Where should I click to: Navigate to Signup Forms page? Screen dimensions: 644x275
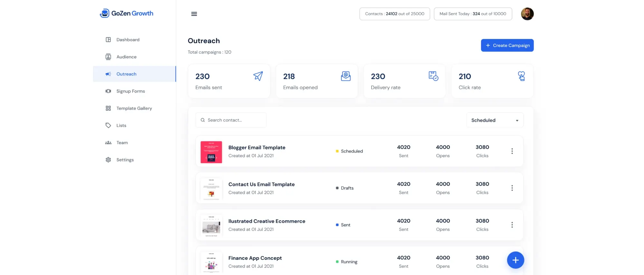[x=130, y=91]
